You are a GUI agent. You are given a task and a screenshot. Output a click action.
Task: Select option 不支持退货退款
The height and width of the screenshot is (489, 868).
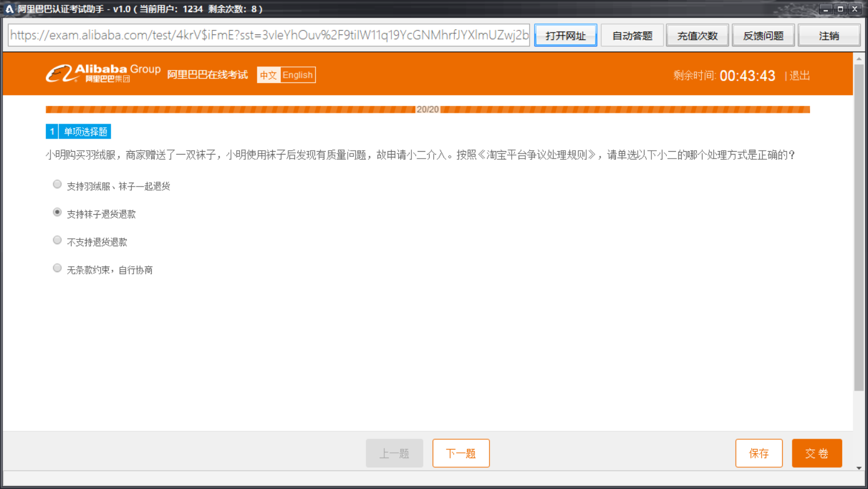[x=57, y=240]
